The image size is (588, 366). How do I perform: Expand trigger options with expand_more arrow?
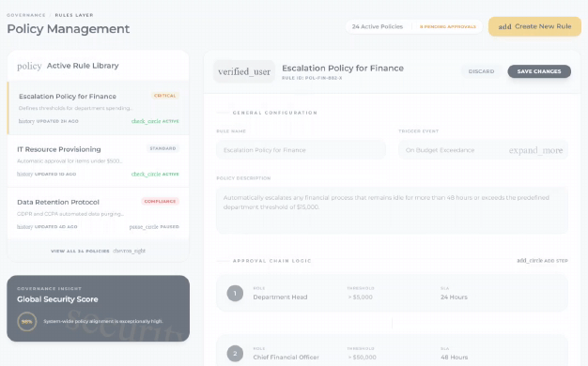pyautogui.click(x=535, y=150)
